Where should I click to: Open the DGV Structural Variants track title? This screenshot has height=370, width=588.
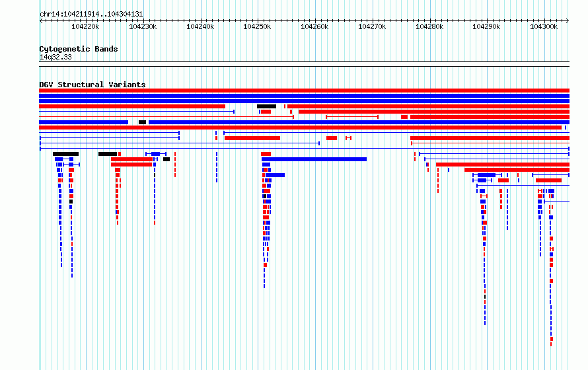point(92,85)
